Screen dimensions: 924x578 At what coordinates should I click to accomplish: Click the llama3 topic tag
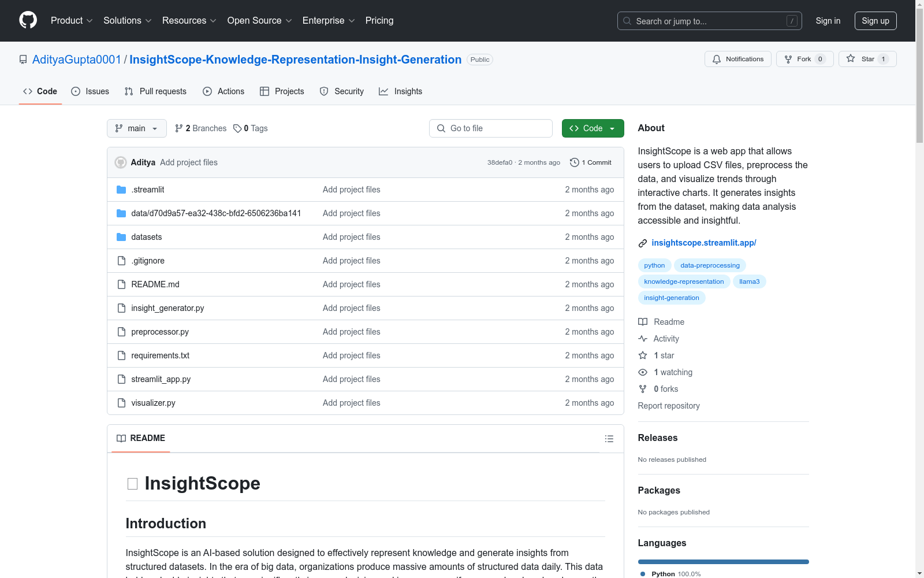(x=749, y=281)
